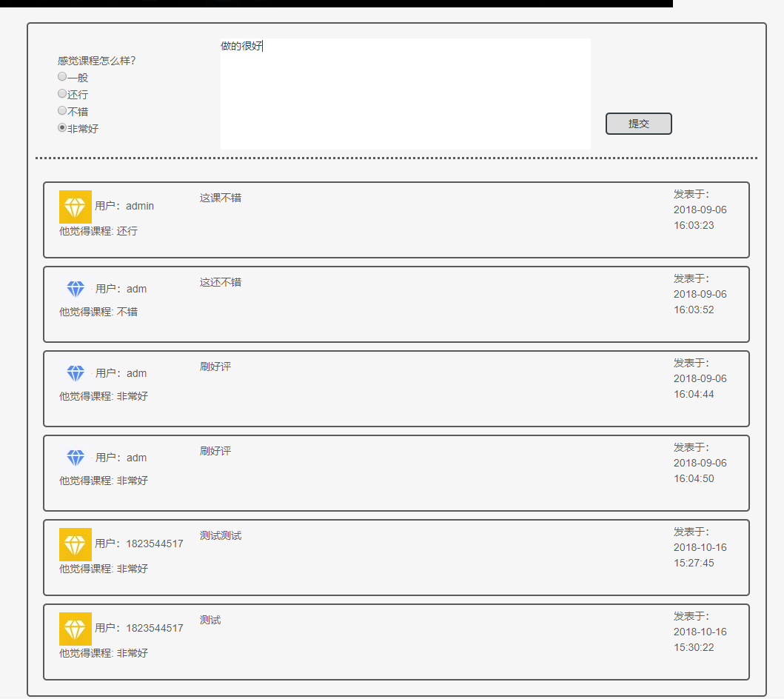Click the 测试测试 comment text
Viewport: 784px width, 699px height.
(x=220, y=535)
